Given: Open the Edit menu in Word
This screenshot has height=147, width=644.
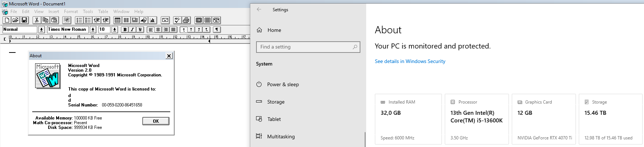Looking at the screenshot, I should tap(26, 12).
